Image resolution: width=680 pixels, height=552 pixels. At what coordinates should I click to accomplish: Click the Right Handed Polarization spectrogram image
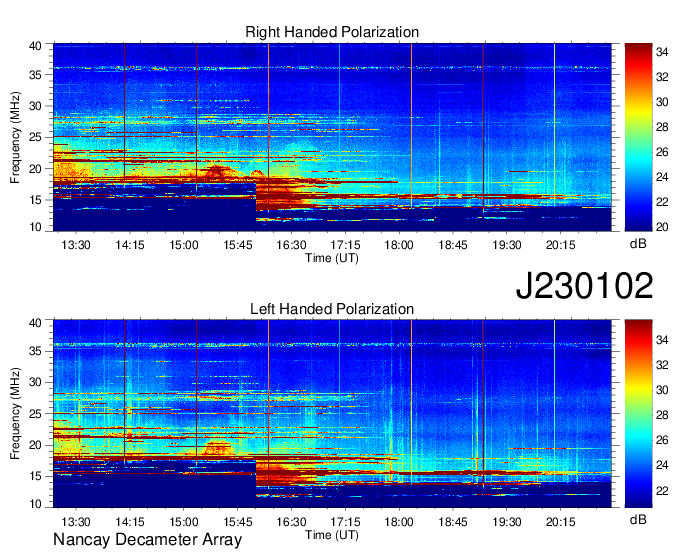point(332,137)
